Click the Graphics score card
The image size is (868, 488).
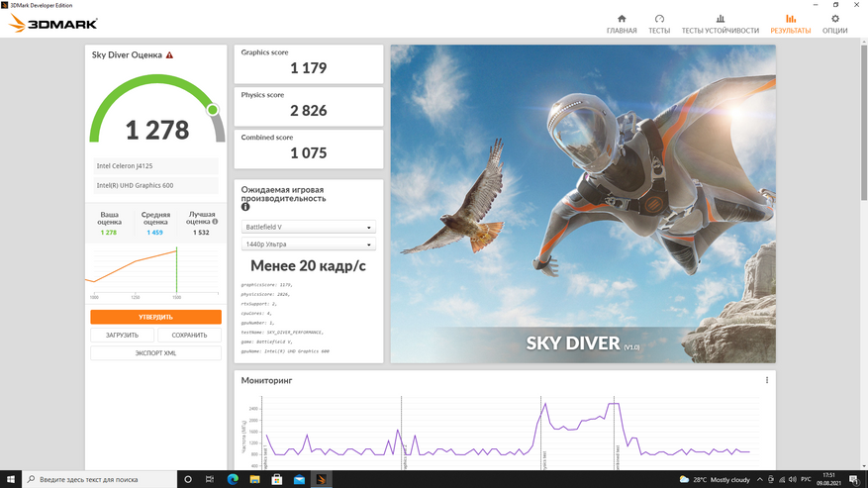[x=309, y=63]
